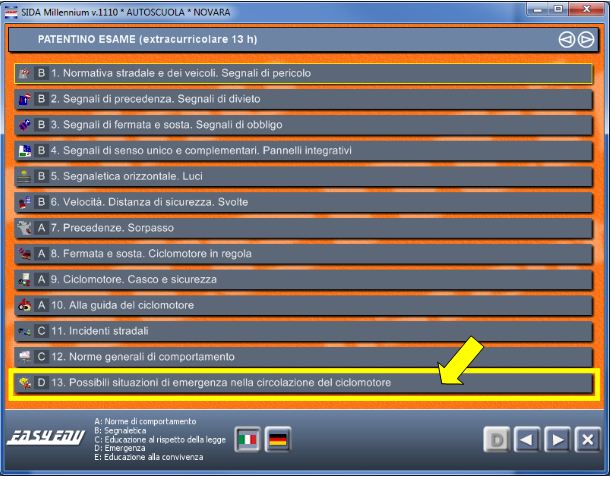Click the Italian flag language icon

point(247,440)
